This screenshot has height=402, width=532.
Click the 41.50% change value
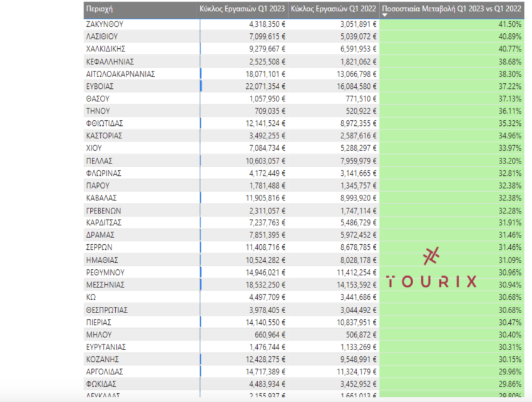[x=510, y=24]
